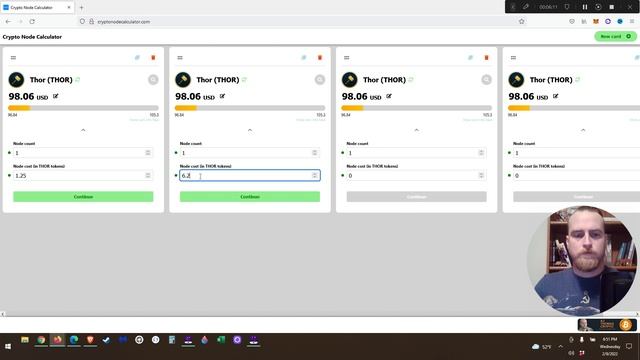Duplicate the card with node cost 1.25

coord(137,58)
